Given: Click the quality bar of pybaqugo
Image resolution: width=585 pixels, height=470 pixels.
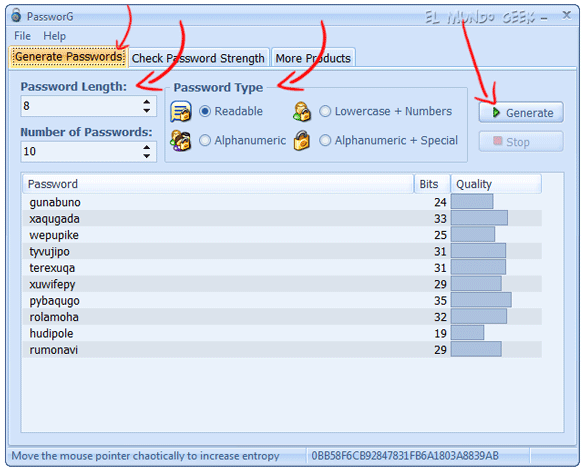Looking at the screenshot, I should (x=481, y=300).
